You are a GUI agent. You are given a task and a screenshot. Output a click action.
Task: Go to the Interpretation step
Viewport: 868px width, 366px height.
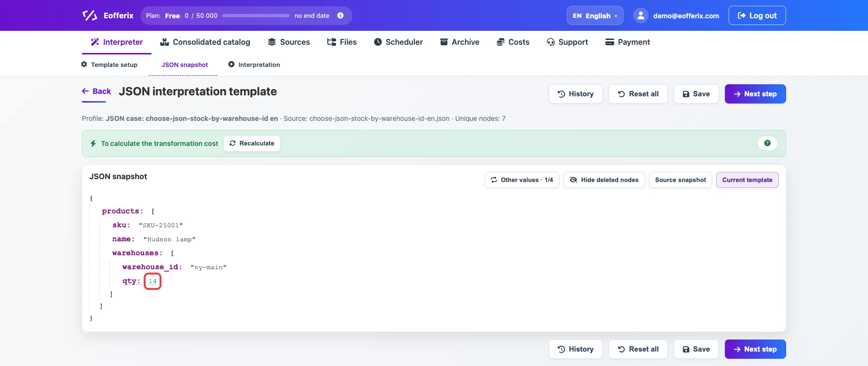click(x=254, y=65)
